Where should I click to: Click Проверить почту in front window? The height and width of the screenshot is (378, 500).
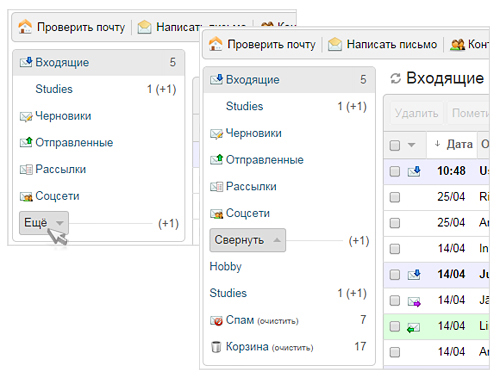click(271, 44)
